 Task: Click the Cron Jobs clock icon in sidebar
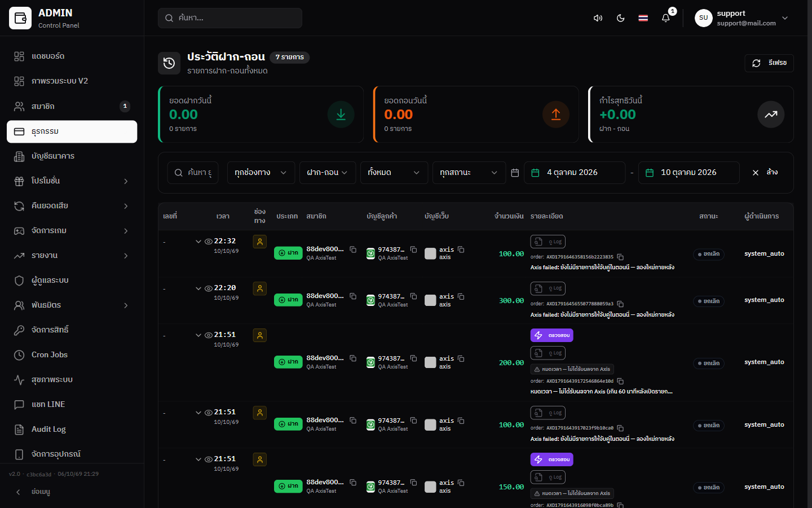pos(19,355)
